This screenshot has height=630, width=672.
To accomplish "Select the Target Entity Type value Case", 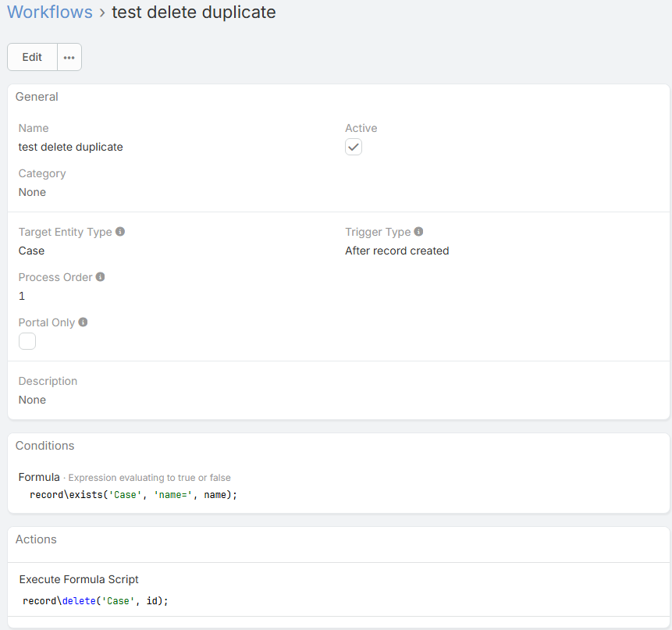I will tap(31, 251).
